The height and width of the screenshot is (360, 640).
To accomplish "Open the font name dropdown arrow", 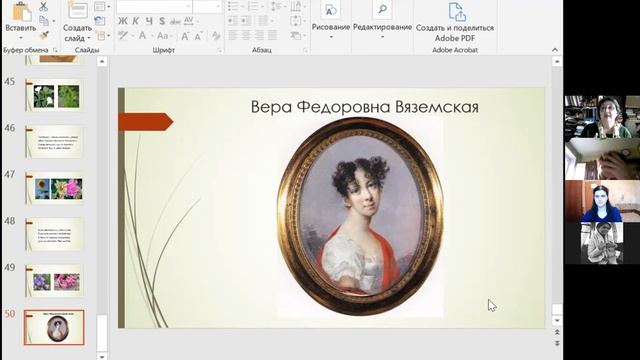I will tap(188, 6).
